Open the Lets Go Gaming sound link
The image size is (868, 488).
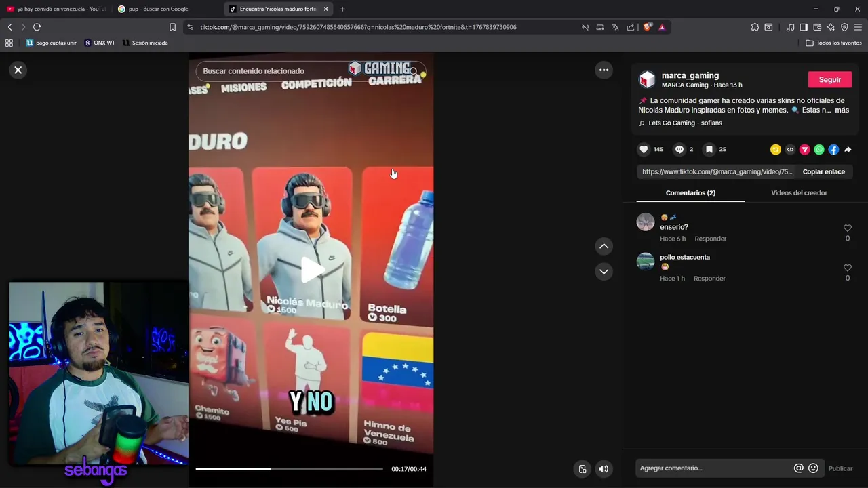pos(685,123)
